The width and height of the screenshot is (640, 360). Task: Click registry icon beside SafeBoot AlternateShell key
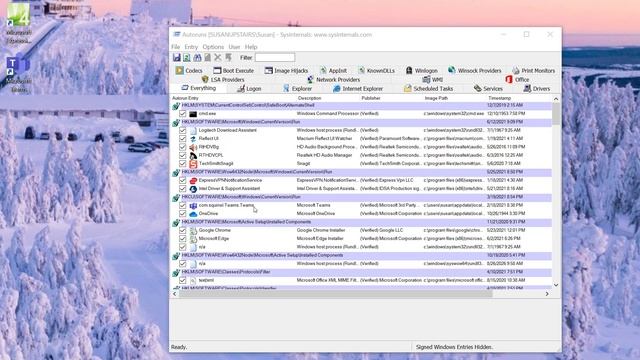click(176, 106)
